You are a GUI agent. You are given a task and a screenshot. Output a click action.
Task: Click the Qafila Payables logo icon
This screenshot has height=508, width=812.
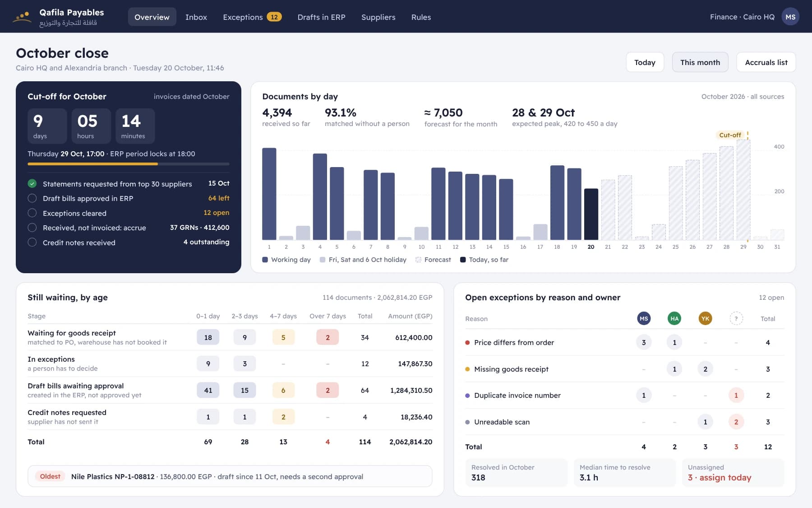[x=22, y=17]
